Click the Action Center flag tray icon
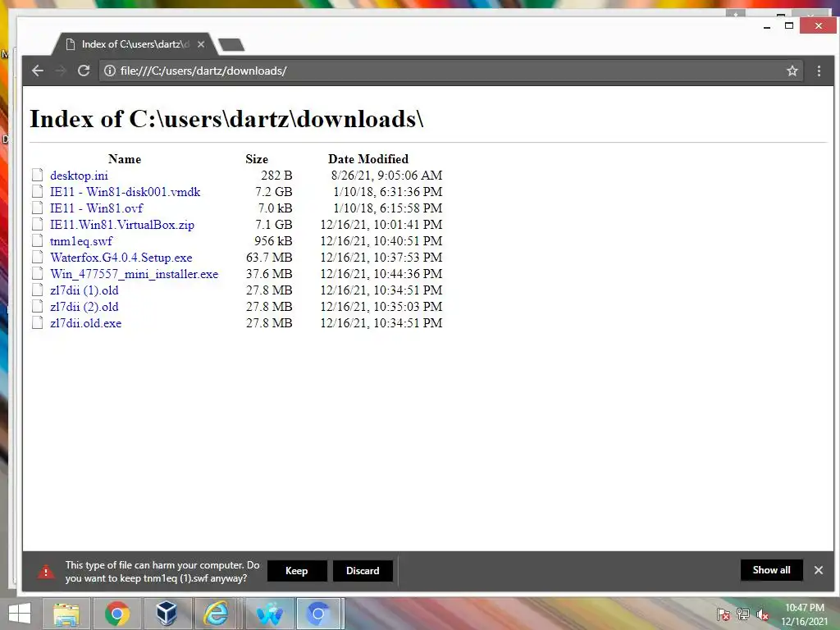 [724, 615]
